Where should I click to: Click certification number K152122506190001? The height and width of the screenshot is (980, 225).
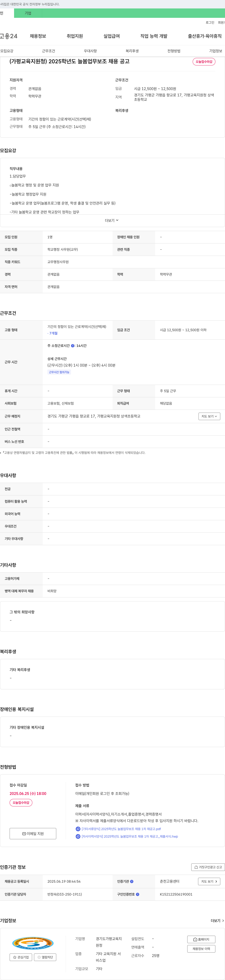point(176,894)
